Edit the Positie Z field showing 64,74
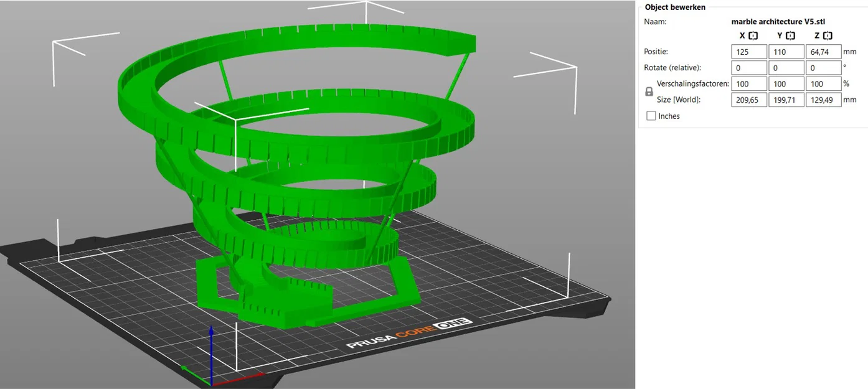 (x=824, y=52)
